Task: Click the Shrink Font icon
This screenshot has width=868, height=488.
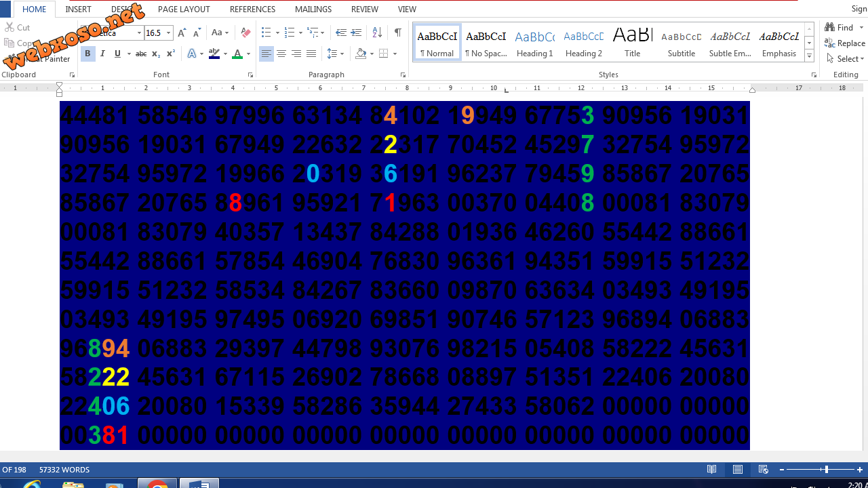Action: click(197, 33)
